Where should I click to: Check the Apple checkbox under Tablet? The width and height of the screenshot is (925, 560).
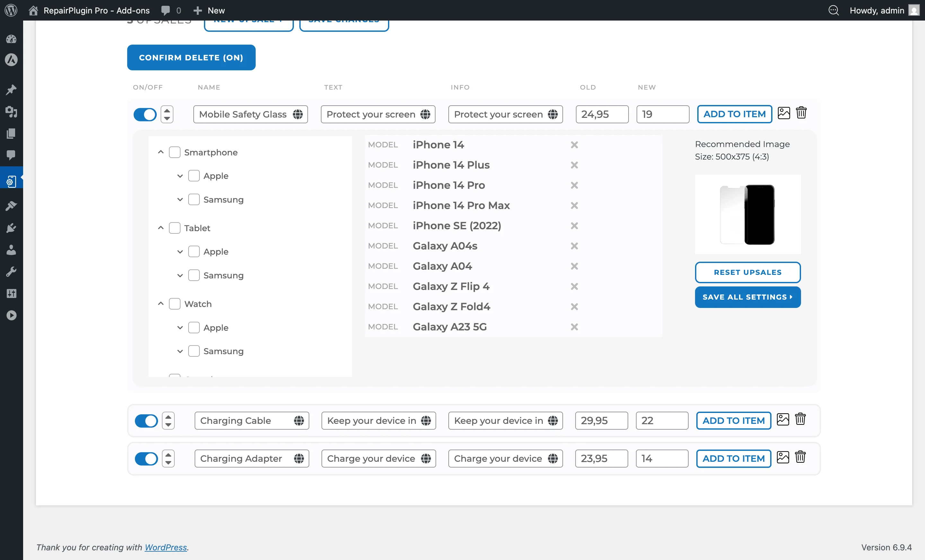coord(194,251)
